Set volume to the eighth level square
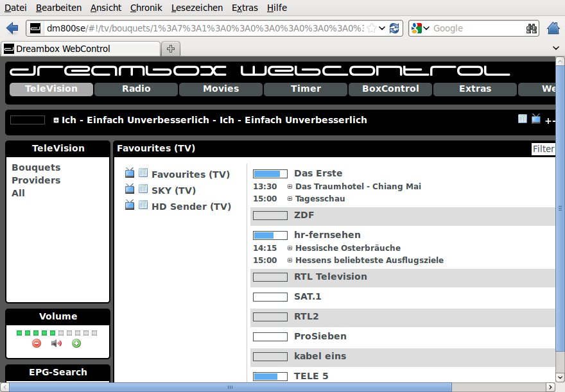The width and height of the screenshot is (565, 392). point(78,333)
